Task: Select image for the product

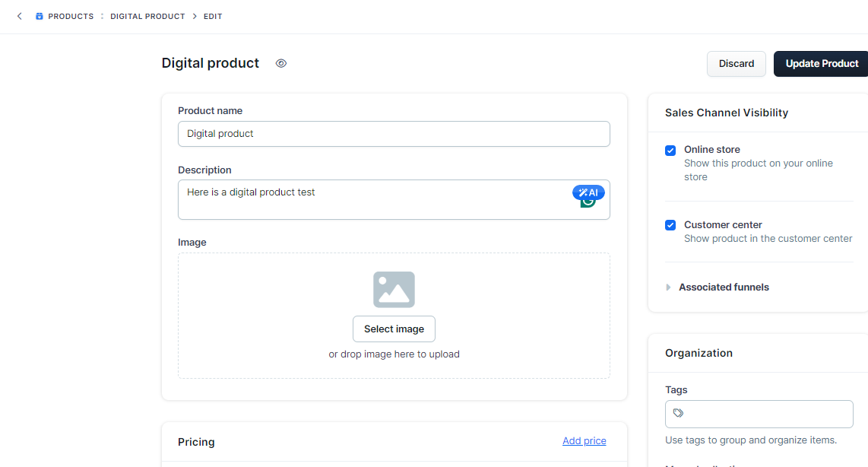Action: point(394,329)
